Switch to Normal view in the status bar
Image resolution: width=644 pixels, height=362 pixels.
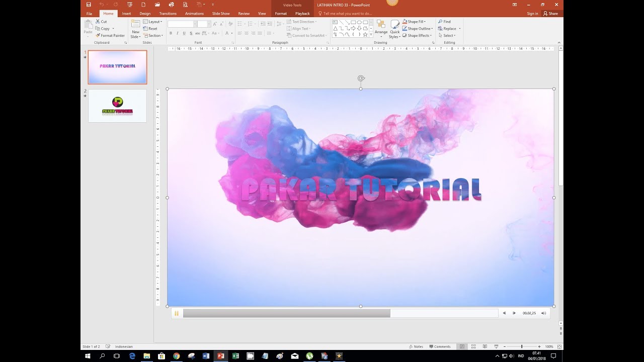coord(462,346)
